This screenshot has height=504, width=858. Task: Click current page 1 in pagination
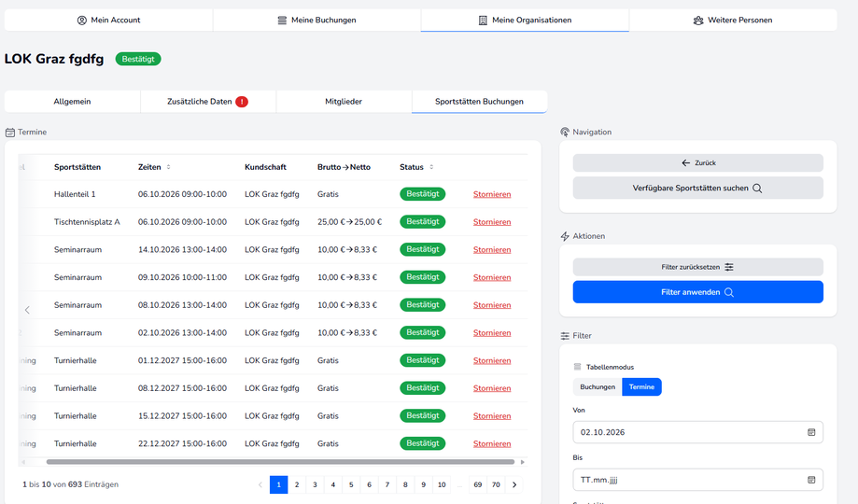point(278,484)
